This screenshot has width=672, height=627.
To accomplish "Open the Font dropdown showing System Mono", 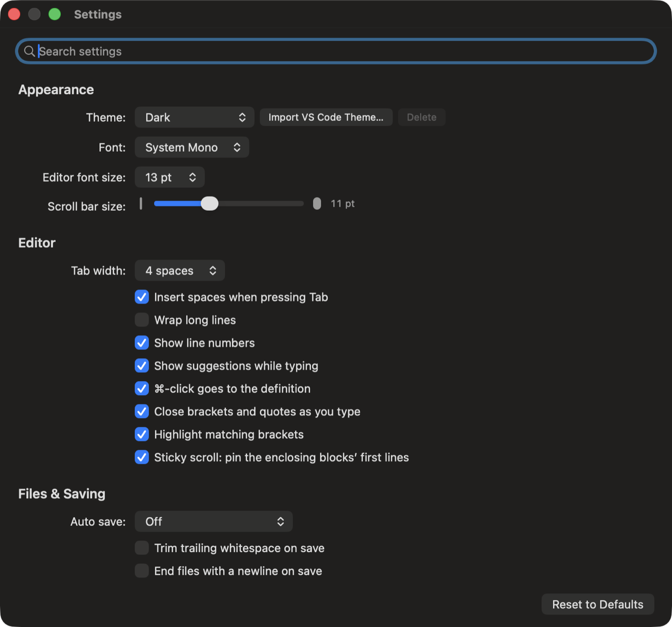I will 192,147.
